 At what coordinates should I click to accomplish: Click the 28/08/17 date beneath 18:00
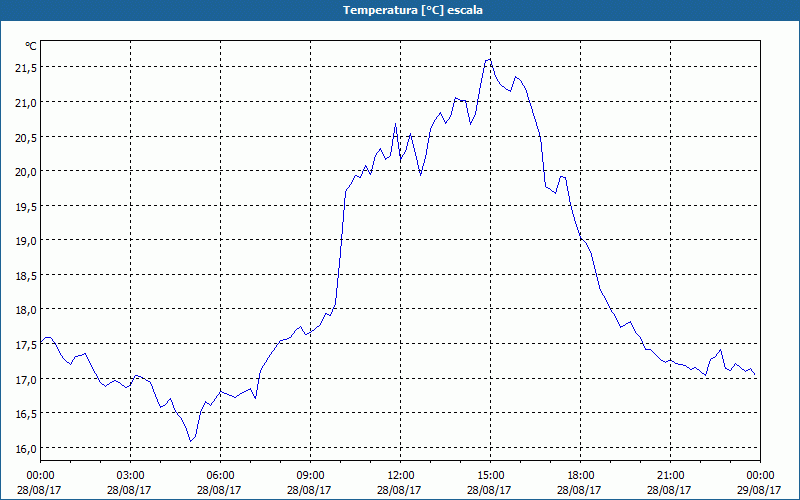(579, 490)
